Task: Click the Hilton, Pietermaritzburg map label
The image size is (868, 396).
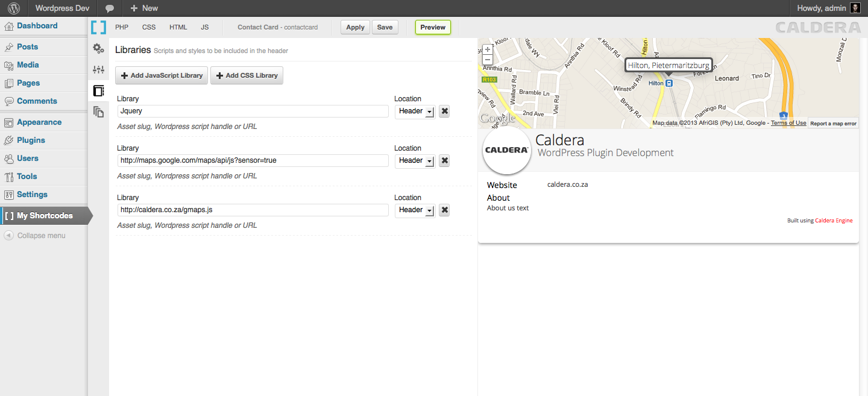Action: point(668,65)
